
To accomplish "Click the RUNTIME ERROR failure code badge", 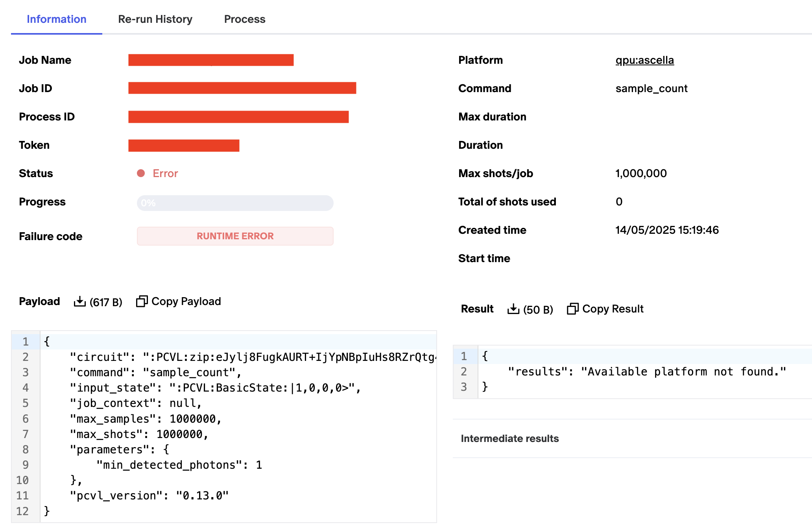I will (x=235, y=236).
